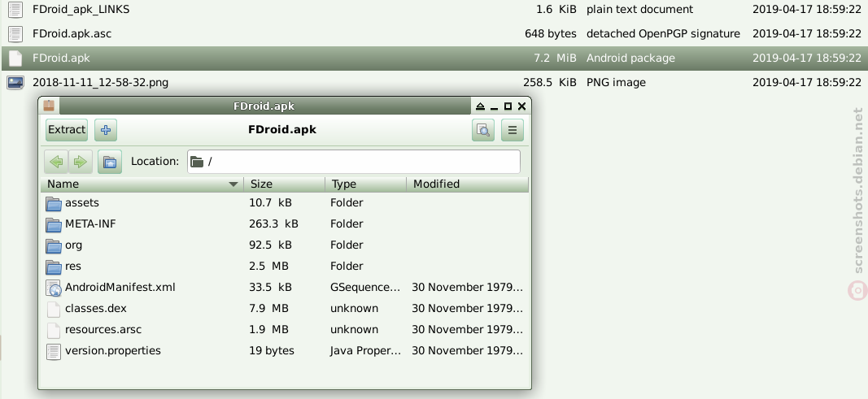Screen dimensions: 868x399
Task: Click the Extract button
Action: (x=67, y=130)
